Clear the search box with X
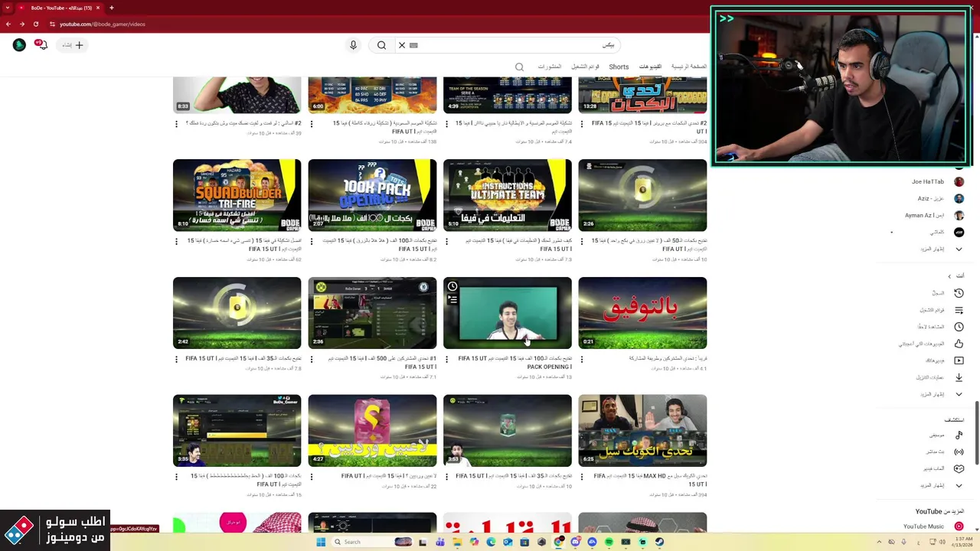 pyautogui.click(x=402, y=45)
